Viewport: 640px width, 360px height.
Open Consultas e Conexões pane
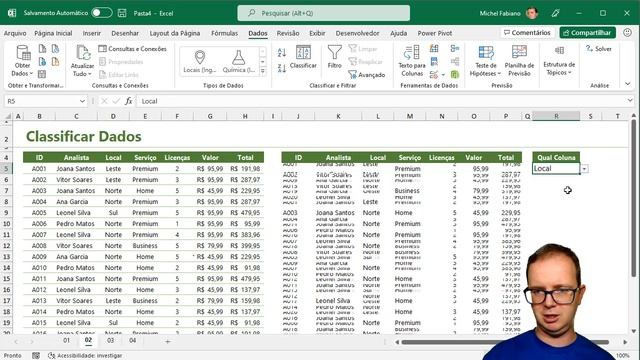pyautogui.click(x=133, y=49)
